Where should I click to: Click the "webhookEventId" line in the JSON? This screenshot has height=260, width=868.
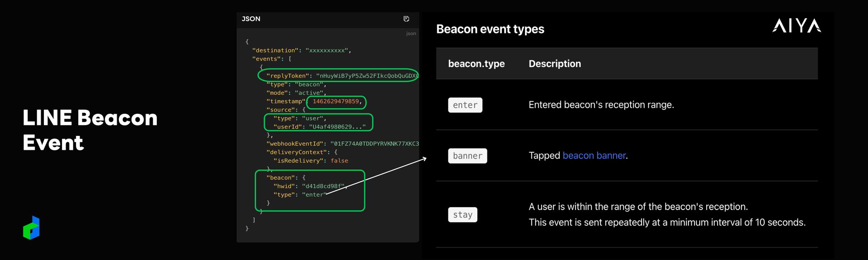click(342, 144)
